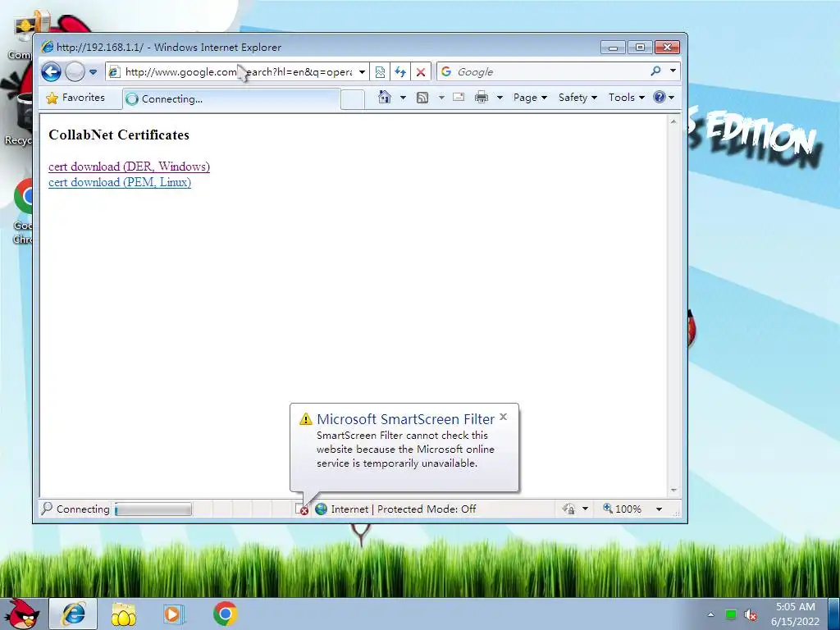Open the Favorites star button
This screenshot has width=840, height=630.
click(x=75, y=98)
